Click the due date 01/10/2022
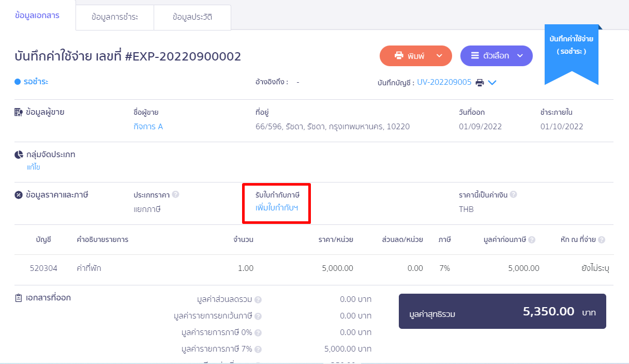The image size is (629, 364). [x=562, y=127]
